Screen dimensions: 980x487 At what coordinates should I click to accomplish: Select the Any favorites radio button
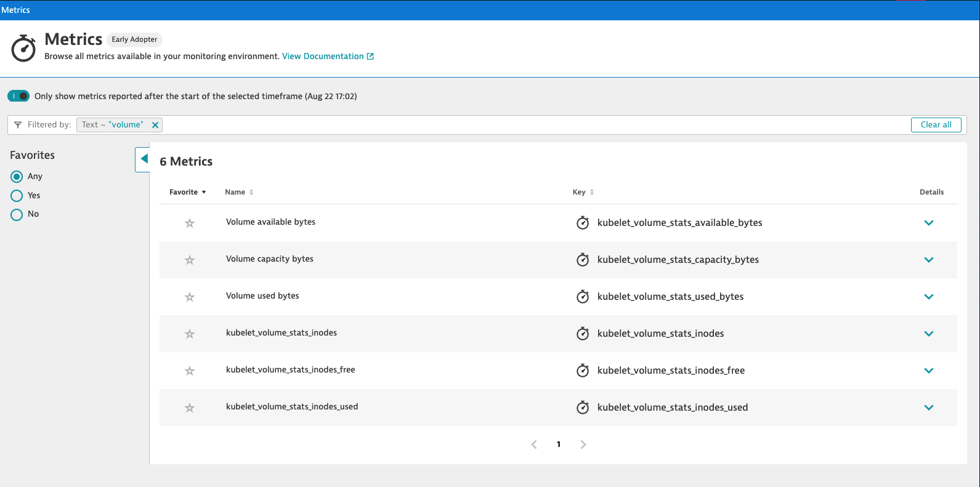click(x=17, y=177)
